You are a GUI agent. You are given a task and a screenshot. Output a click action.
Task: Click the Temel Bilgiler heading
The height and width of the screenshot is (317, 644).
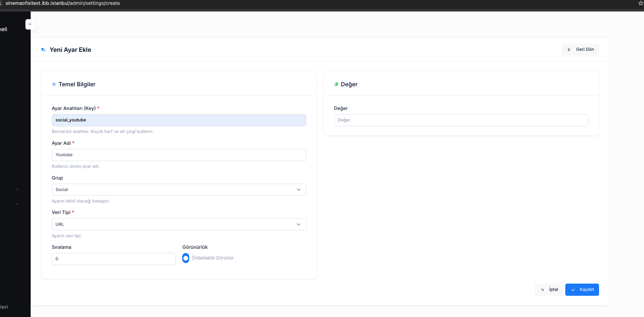[77, 84]
